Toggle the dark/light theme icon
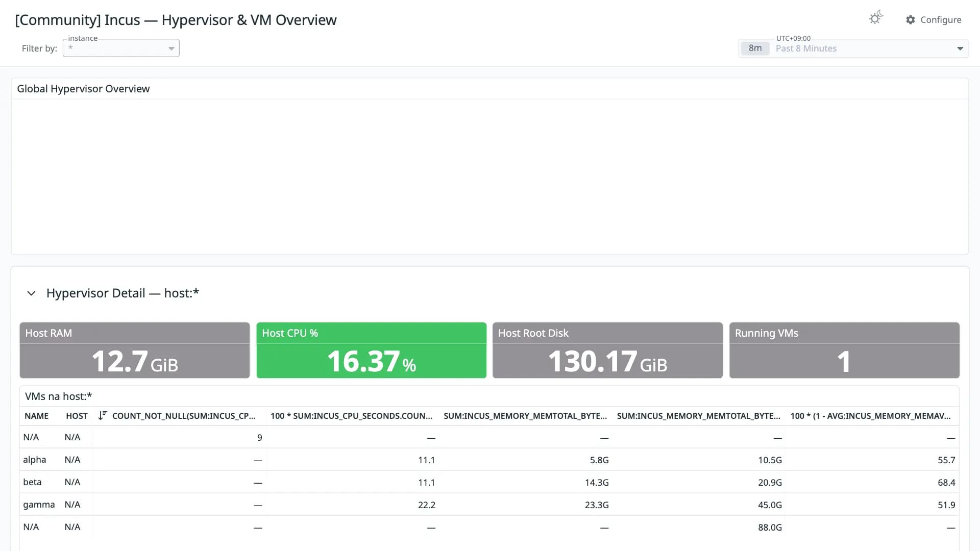Image resolution: width=980 pixels, height=551 pixels. pos(876,18)
